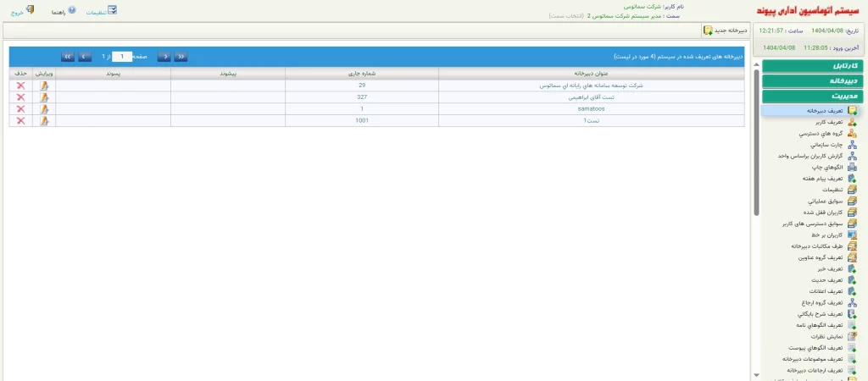Open 'تعریف اعلانات' sidebar item
Image resolution: width=868 pixels, height=381 pixels.
pyautogui.click(x=835, y=291)
